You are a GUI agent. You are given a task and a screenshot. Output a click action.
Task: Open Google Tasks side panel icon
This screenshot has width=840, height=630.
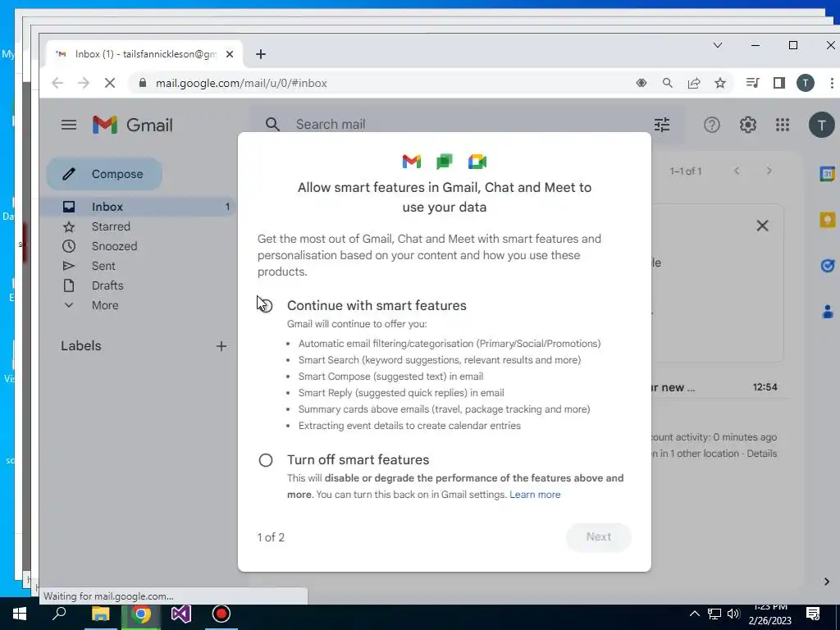pos(828,265)
